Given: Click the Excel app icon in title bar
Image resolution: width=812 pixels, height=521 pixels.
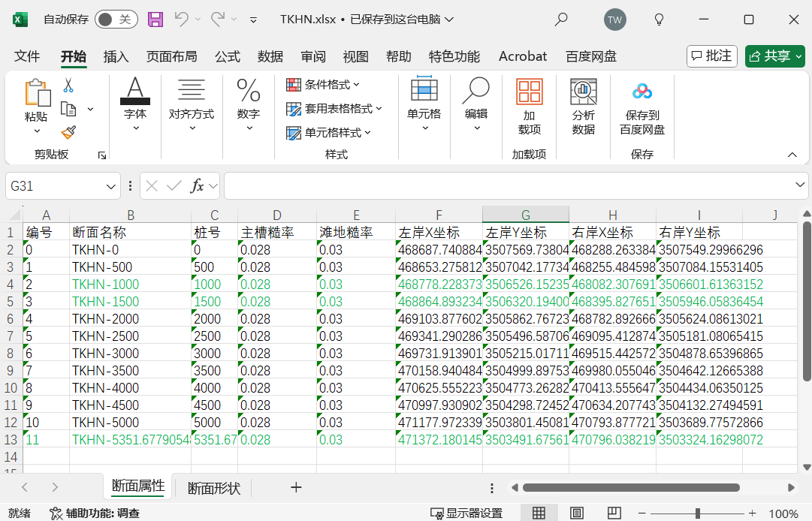Looking at the screenshot, I should (x=20, y=20).
